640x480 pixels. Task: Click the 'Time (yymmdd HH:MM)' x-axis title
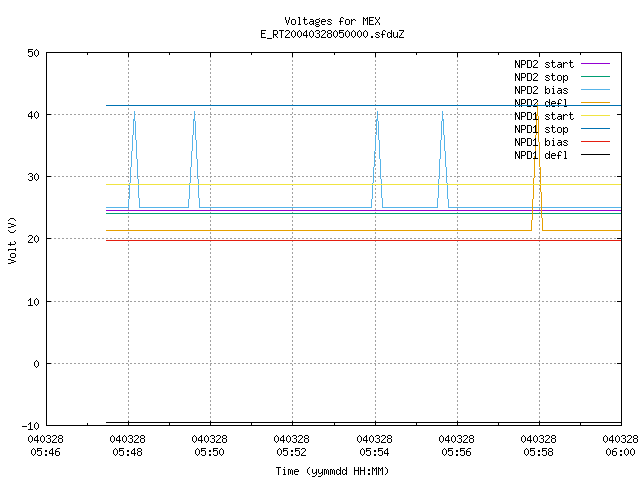tap(332, 471)
